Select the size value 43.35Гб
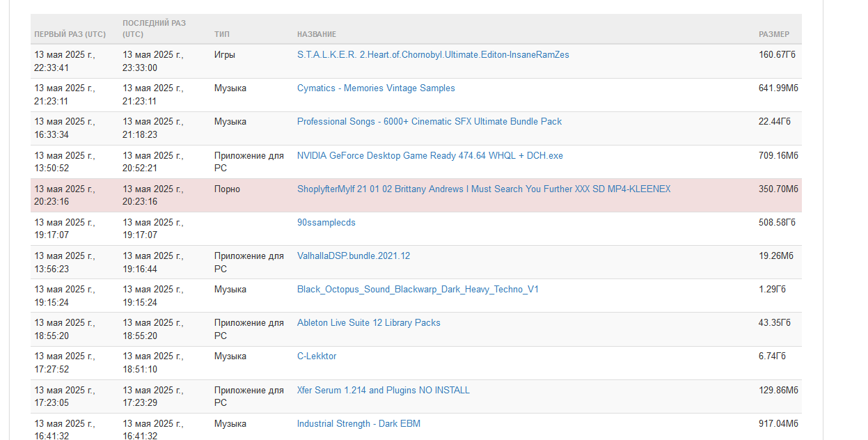This screenshot has width=868, height=440. click(x=775, y=323)
